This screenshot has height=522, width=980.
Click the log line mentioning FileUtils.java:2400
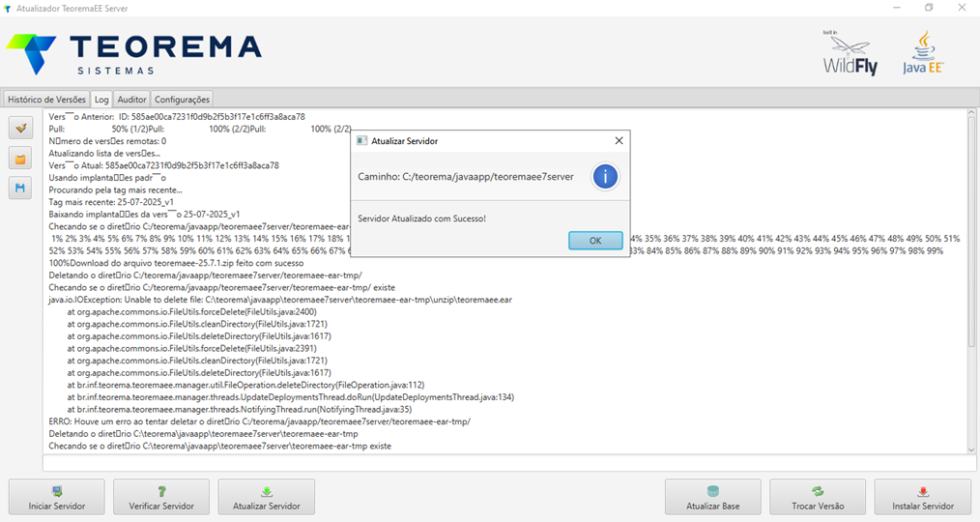point(192,312)
